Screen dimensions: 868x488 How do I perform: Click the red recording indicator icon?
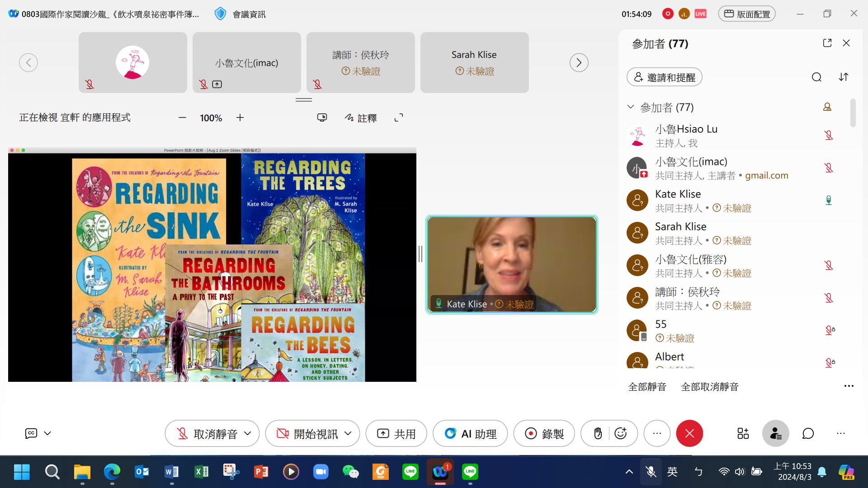click(668, 14)
